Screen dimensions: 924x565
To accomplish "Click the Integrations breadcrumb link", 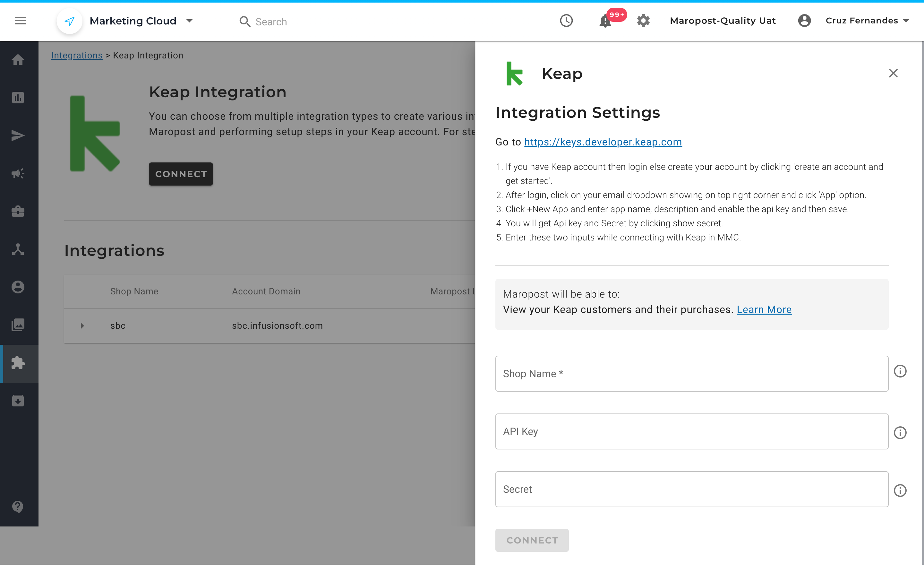I will (76, 56).
